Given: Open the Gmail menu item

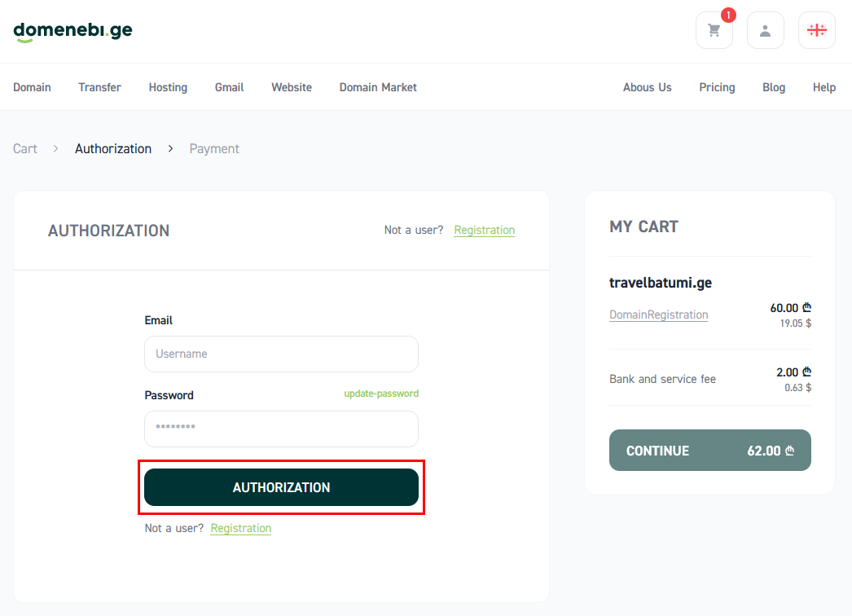Looking at the screenshot, I should click(230, 87).
